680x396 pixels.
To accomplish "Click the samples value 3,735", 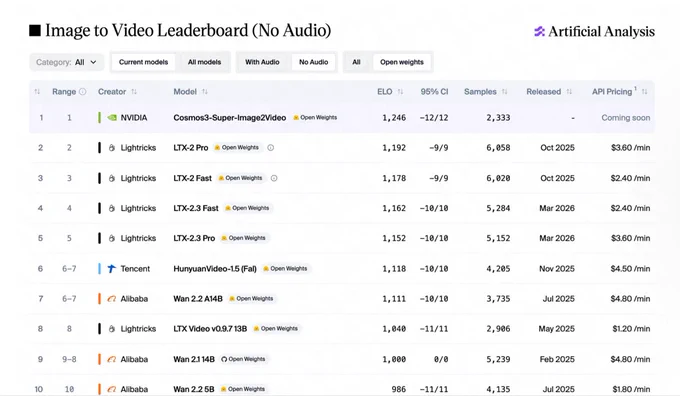I will tap(498, 299).
